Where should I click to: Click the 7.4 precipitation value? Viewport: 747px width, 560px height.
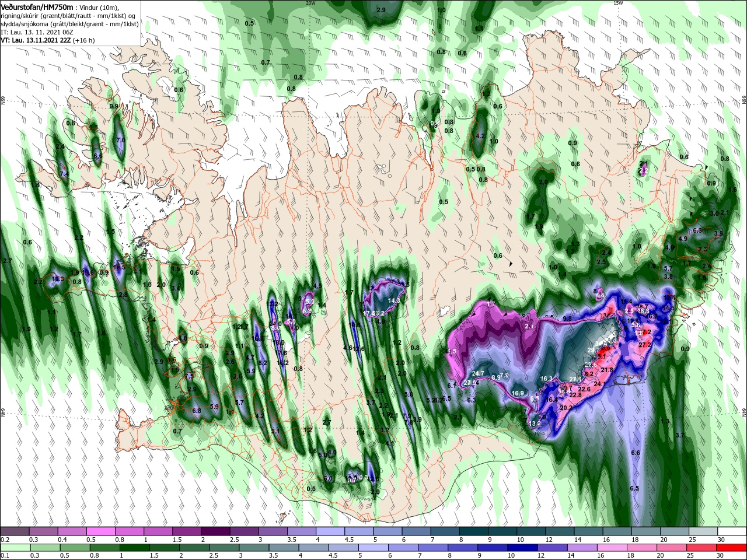[64, 173]
